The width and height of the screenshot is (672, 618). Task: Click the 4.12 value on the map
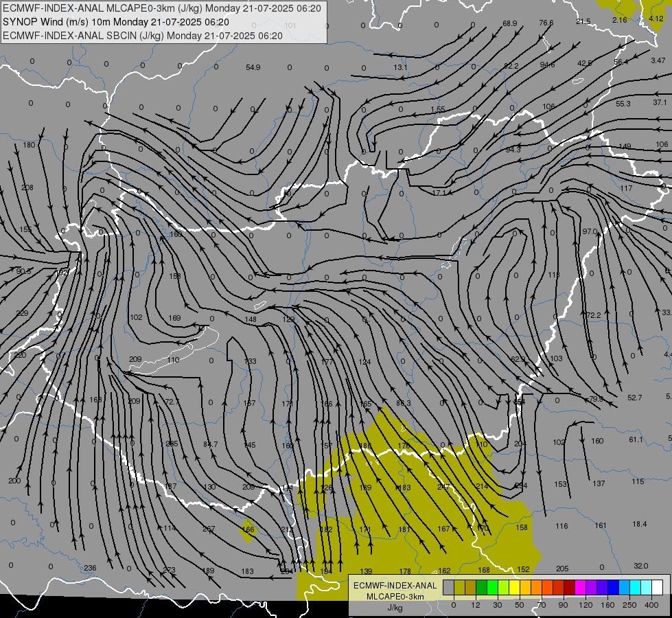tap(656, 19)
